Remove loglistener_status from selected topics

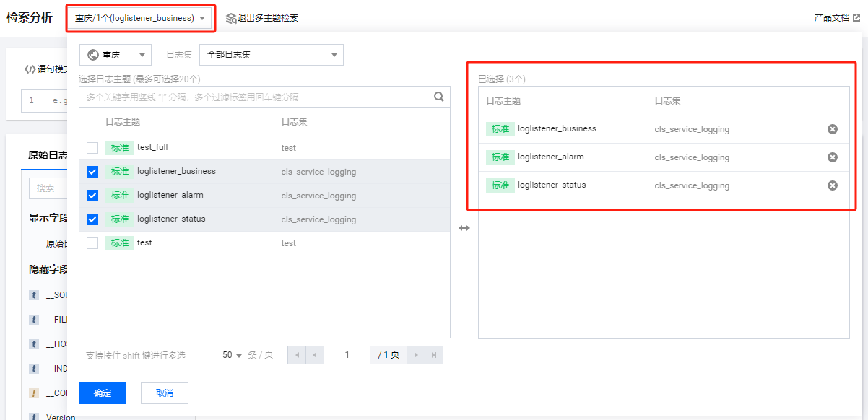[x=832, y=185]
